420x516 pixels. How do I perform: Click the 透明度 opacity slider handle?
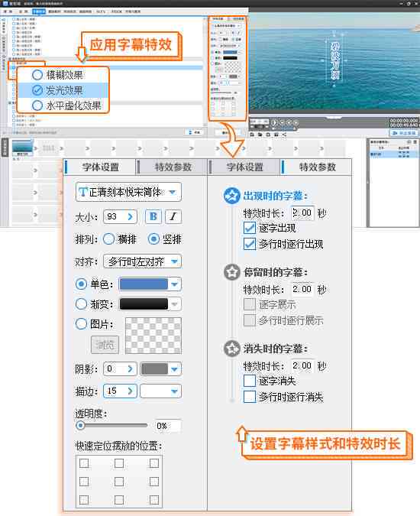pos(80,425)
